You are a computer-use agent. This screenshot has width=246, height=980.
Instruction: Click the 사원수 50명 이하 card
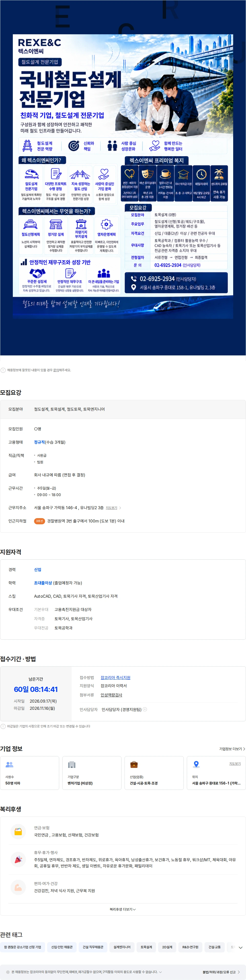29,773
